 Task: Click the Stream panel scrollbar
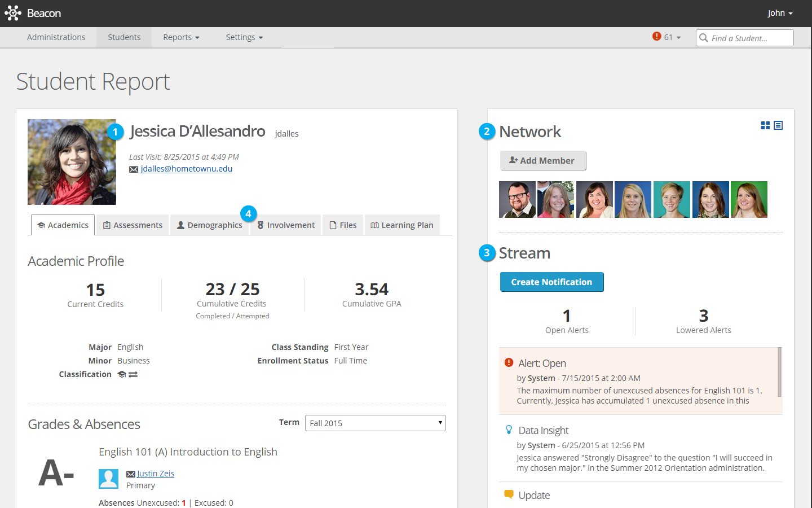[x=780, y=373]
